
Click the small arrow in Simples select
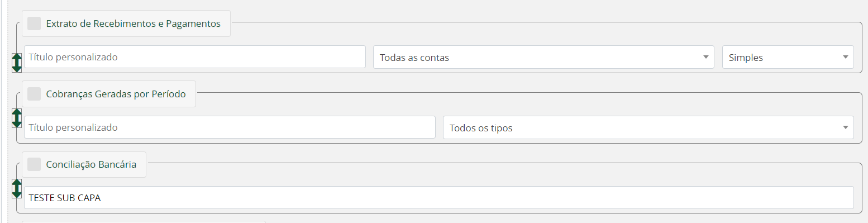[845, 57]
